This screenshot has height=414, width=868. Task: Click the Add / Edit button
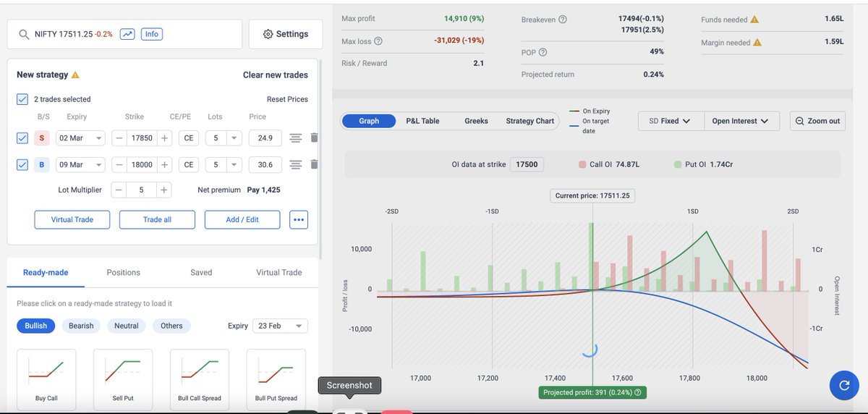click(x=242, y=219)
